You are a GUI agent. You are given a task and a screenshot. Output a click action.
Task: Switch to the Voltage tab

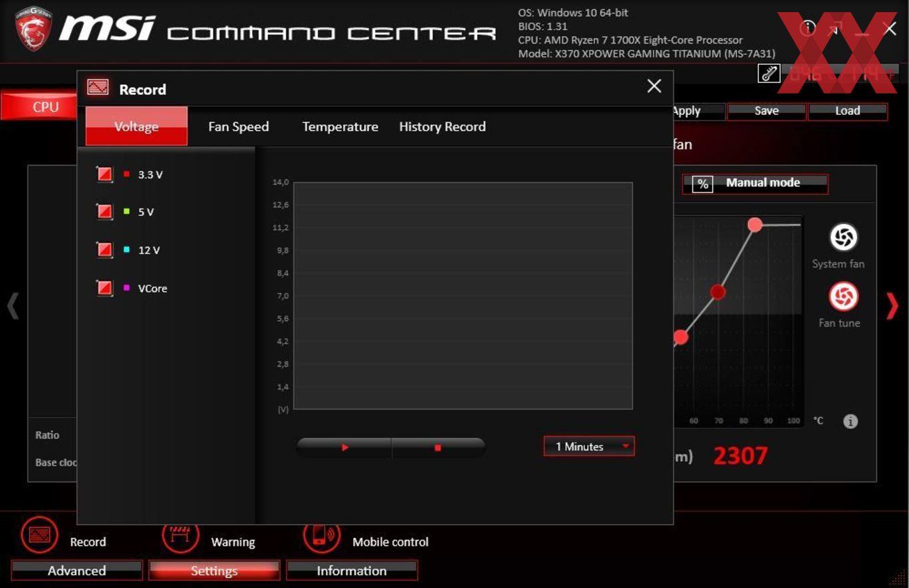pos(136,126)
